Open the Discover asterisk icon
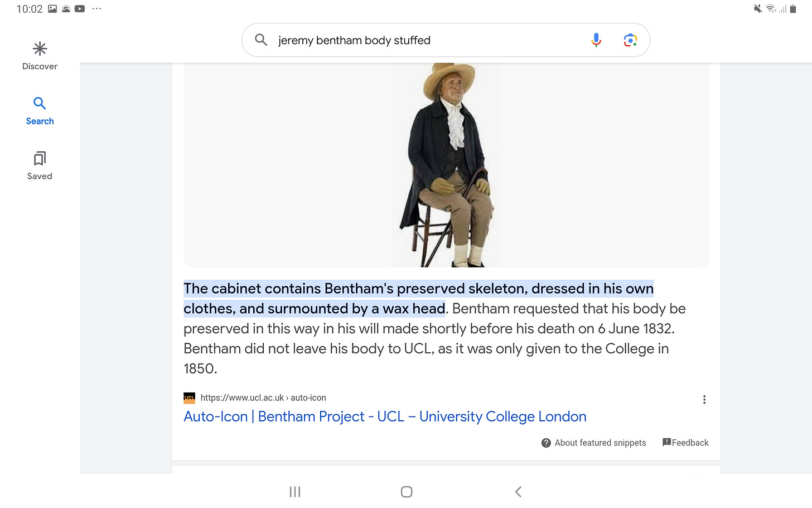Viewport: 812px width, 508px height. point(40,49)
